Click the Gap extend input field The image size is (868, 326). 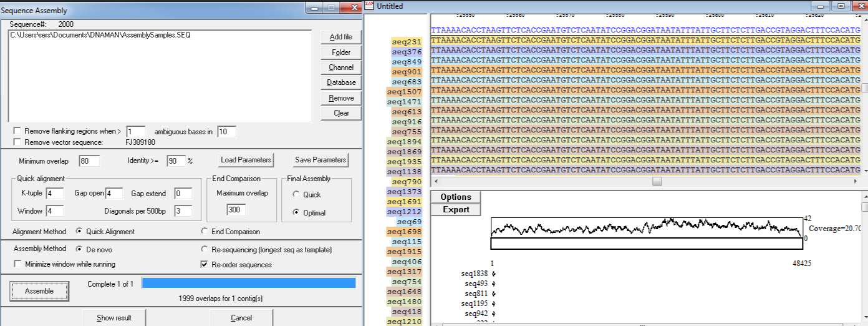pyautogui.click(x=183, y=194)
